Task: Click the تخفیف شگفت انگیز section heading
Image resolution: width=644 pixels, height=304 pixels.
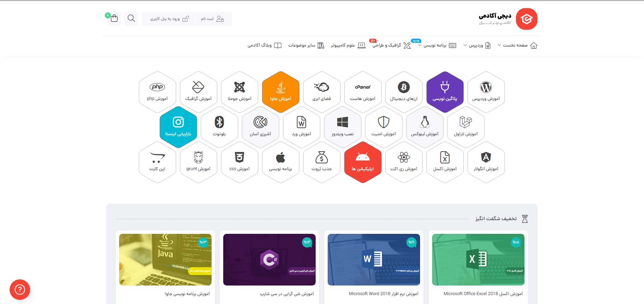Action: click(496, 218)
